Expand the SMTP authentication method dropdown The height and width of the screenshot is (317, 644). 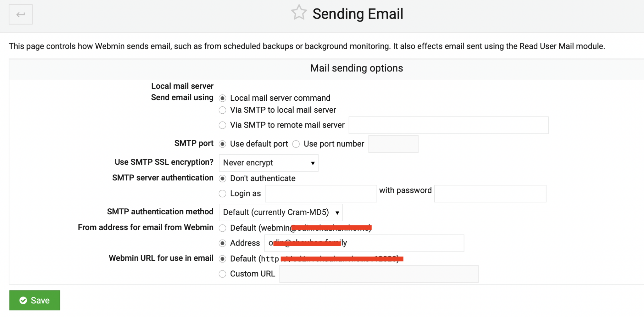click(x=280, y=212)
